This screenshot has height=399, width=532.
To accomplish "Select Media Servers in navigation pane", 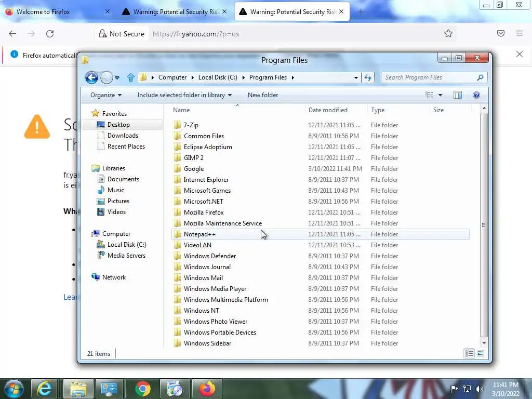I will [x=126, y=256].
